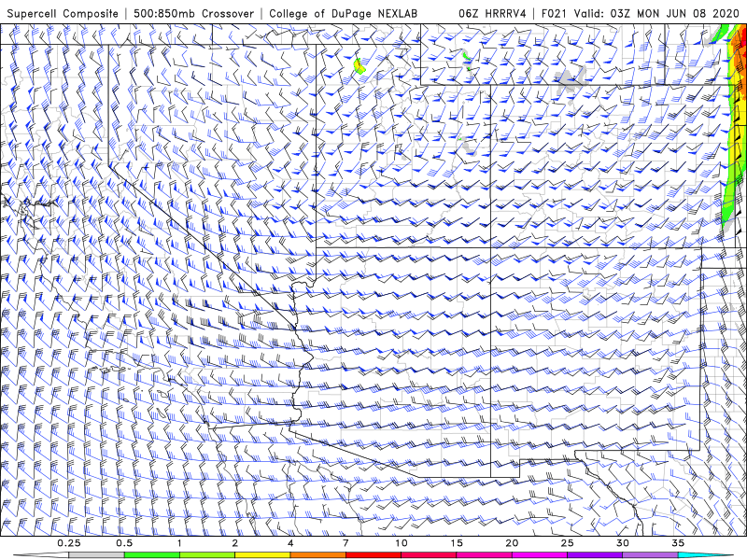Click the '0.5' scale label
Image resolution: width=747 pixels, height=560 pixels.
point(124,543)
